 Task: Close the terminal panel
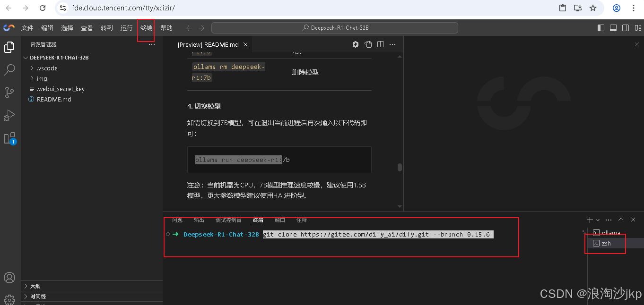(x=633, y=220)
